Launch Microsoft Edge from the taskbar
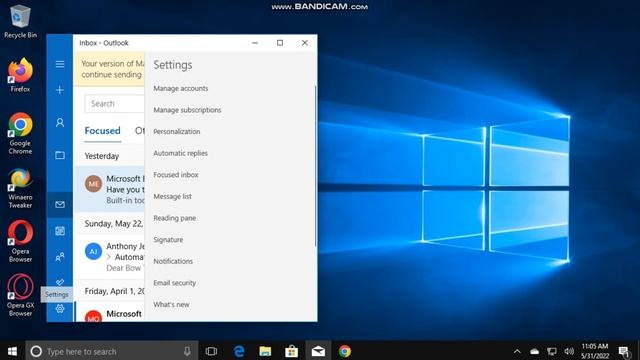The image size is (640, 360). [239, 351]
